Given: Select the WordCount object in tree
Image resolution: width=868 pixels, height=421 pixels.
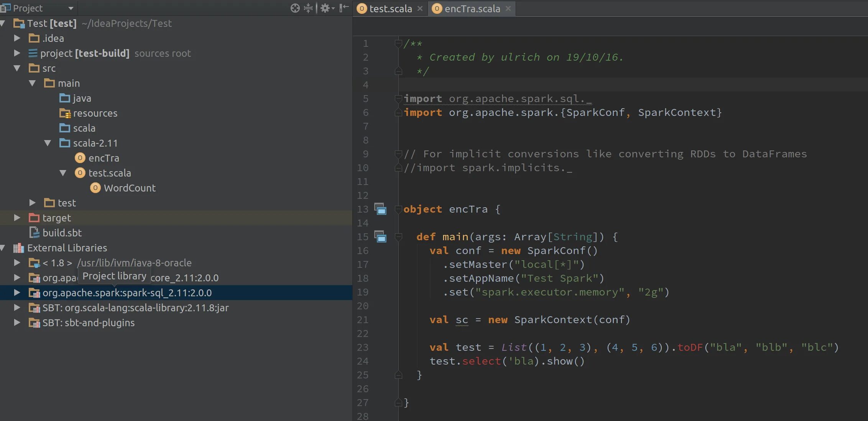Looking at the screenshot, I should tap(129, 188).
